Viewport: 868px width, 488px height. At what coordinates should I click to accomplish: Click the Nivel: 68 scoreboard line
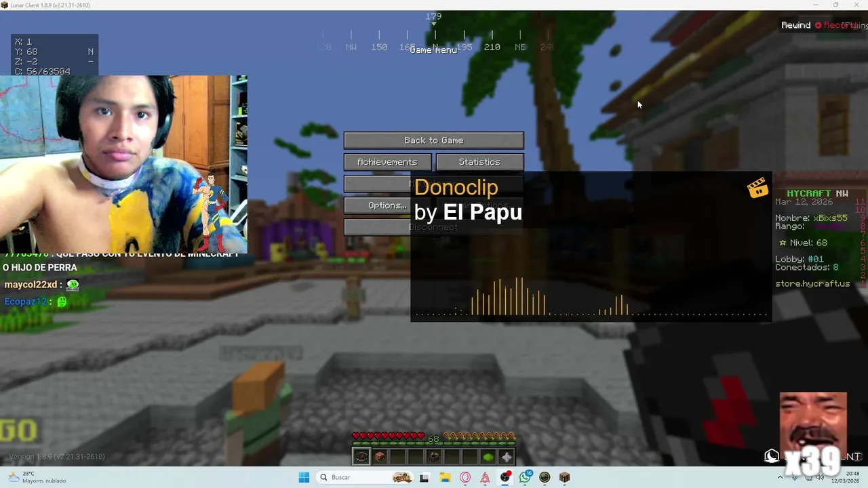coord(803,243)
